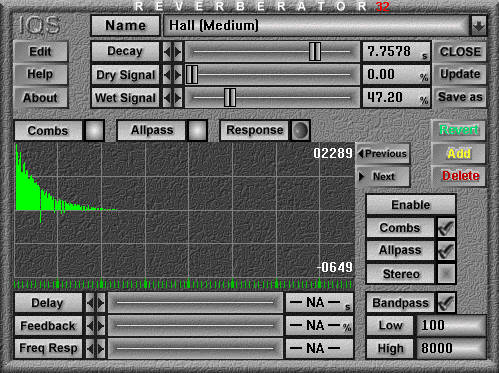Click the Dry Signal label button
This screenshot has height=373, width=499.
pos(125,75)
